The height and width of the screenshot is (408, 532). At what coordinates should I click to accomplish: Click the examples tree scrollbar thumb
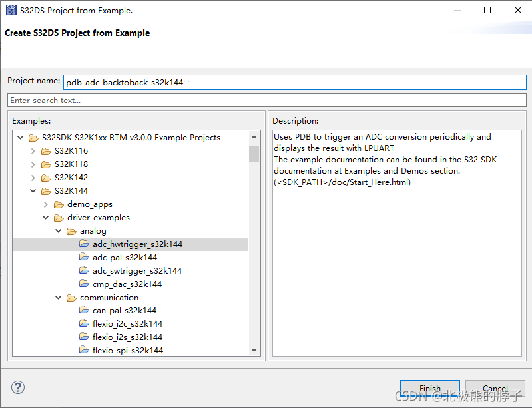254,154
